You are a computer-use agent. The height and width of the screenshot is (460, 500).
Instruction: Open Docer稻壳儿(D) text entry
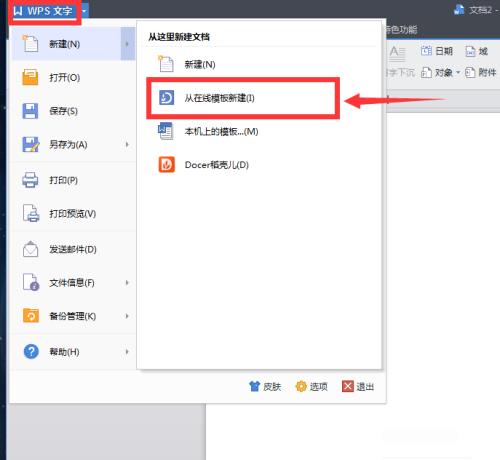pos(217,165)
